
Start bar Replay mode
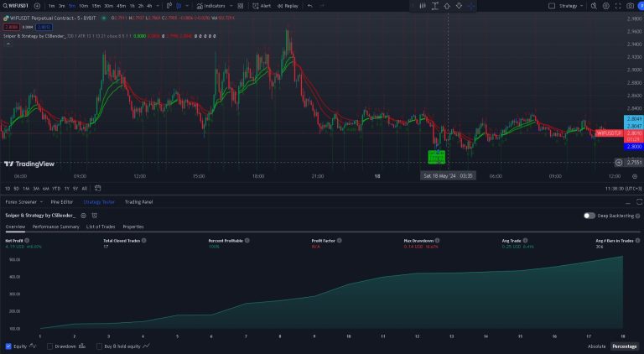click(x=288, y=6)
